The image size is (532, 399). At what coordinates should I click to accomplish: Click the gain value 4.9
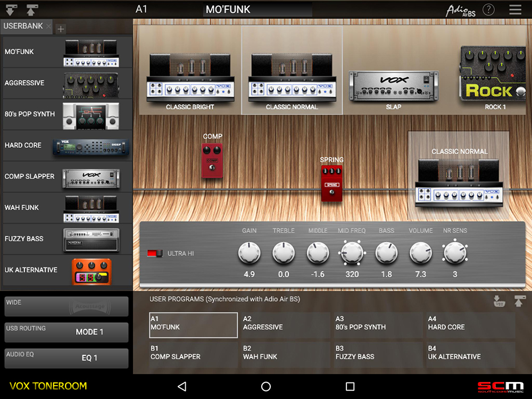249,274
